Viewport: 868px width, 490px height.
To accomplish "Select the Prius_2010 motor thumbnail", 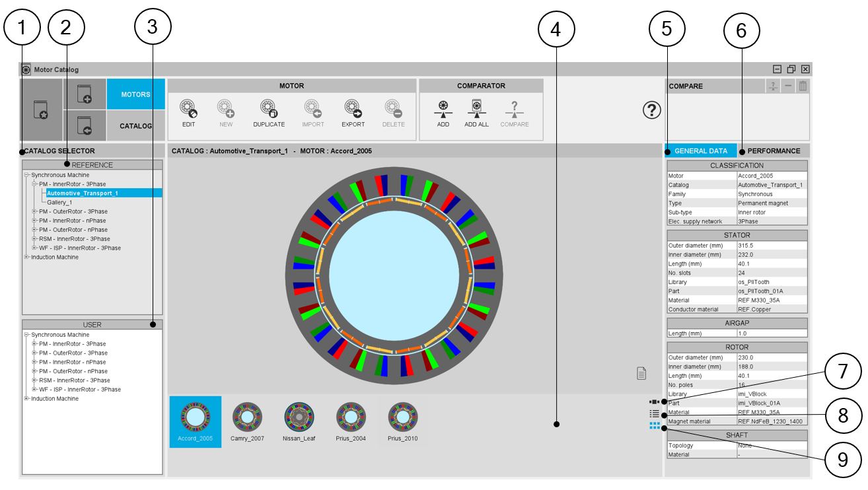I will tap(402, 422).
